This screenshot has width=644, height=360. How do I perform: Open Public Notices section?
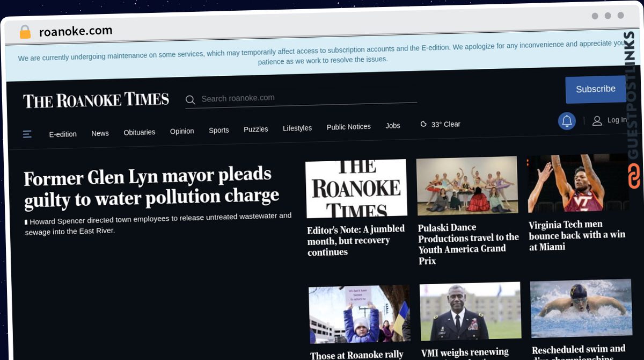click(x=349, y=127)
